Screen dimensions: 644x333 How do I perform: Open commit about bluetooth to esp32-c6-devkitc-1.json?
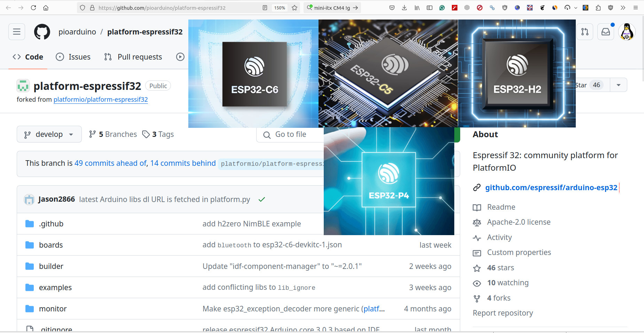pos(272,245)
